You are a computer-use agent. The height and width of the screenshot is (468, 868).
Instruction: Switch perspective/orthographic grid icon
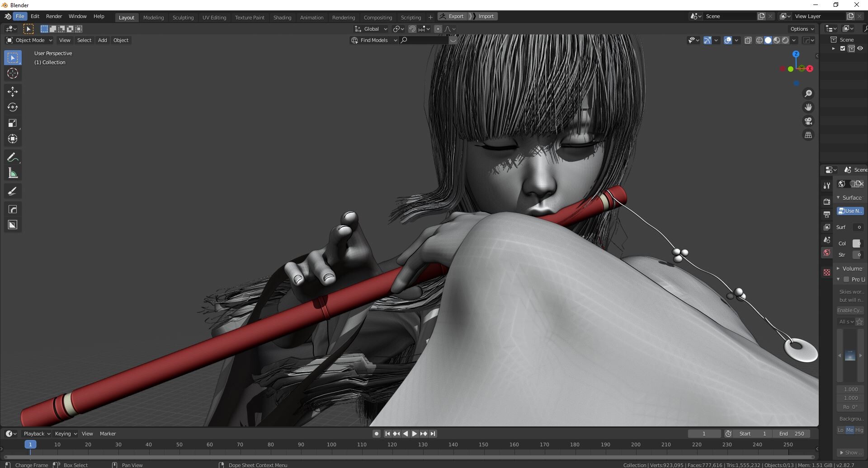[x=808, y=135]
